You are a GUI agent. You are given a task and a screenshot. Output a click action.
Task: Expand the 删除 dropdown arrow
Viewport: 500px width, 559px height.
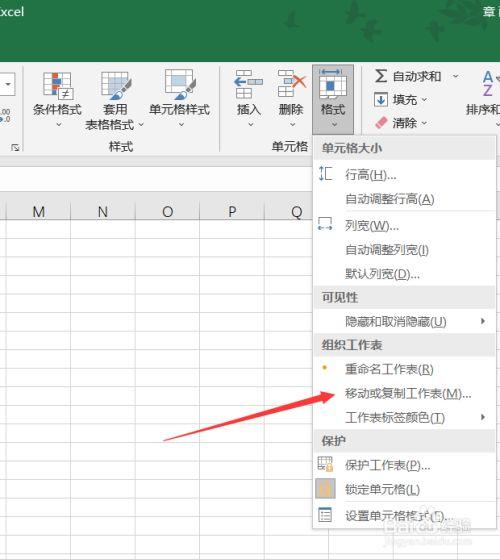pyautogui.click(x=292, y=124)
